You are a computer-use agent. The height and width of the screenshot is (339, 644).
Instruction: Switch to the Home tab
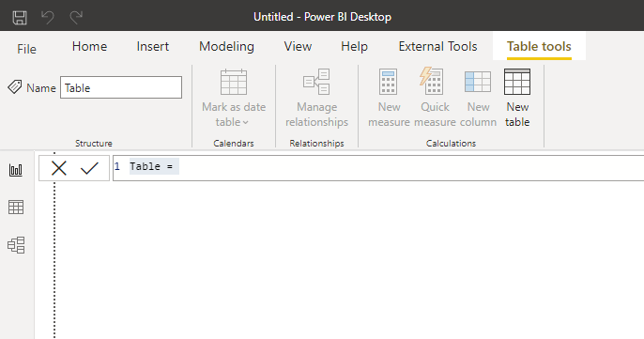(89, 46)
